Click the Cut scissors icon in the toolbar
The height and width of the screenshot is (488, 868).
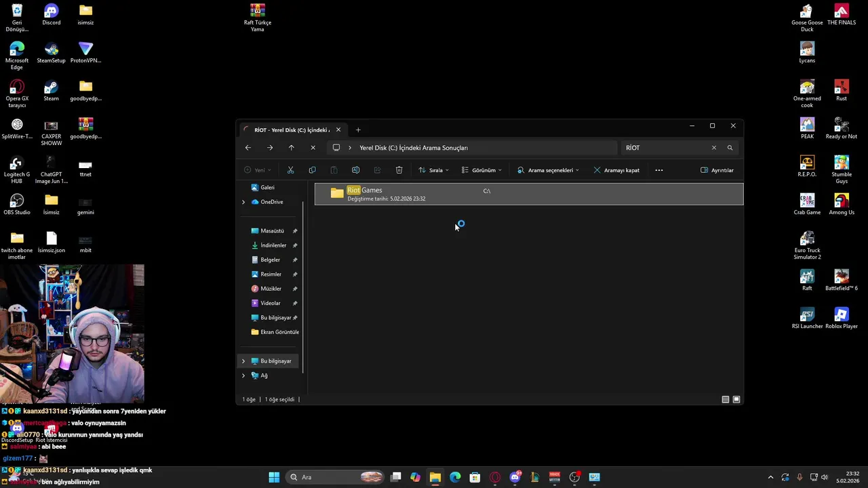(290, 170)
